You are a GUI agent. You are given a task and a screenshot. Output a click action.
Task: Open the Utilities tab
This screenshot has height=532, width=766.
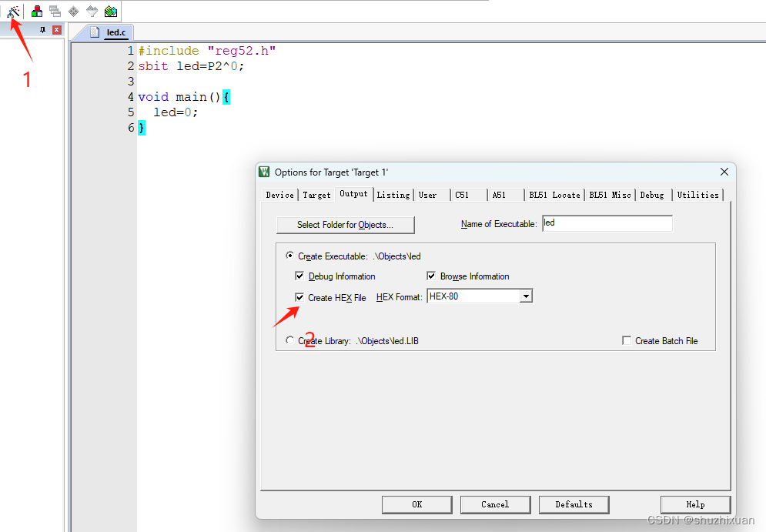click(697, 195)
